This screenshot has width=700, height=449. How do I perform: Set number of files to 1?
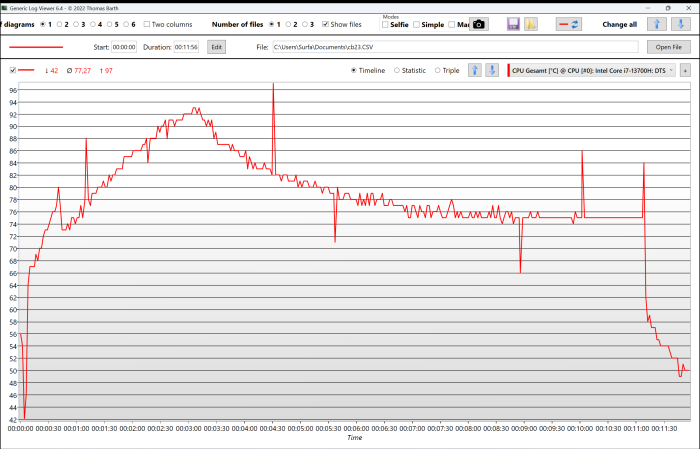271,25
